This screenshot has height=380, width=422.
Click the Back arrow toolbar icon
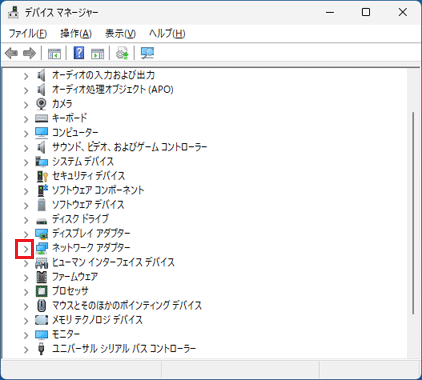pos(12,53)
